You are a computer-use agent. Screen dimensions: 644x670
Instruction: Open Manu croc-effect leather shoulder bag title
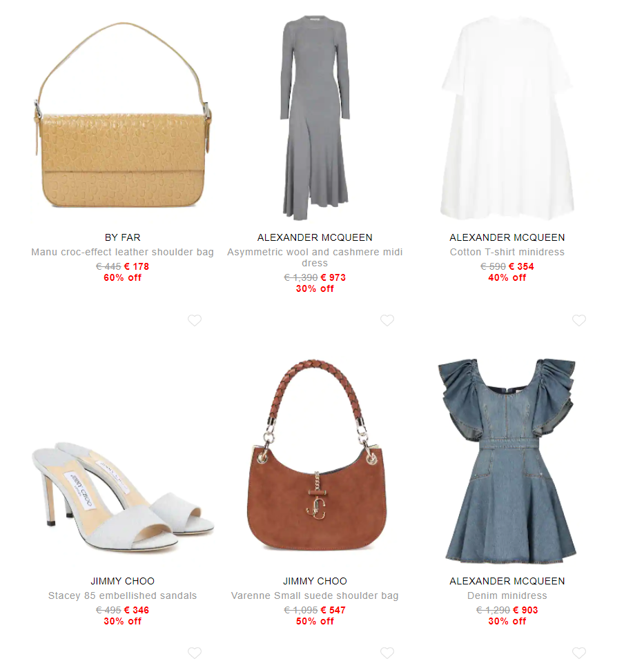(x=123, y=252)
